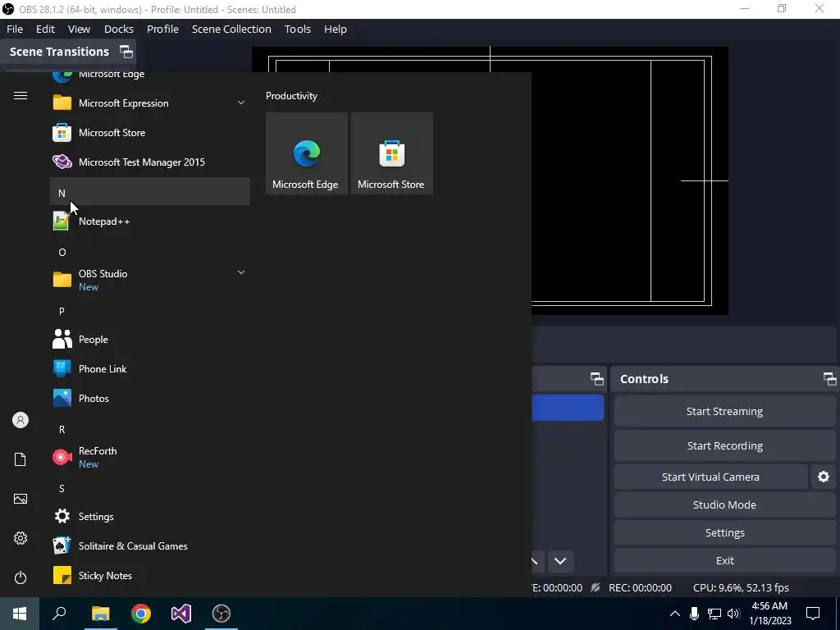This screenshot has width=840, height=630.
Task: Click the microphone tray icon
Action: coord(694,614)
